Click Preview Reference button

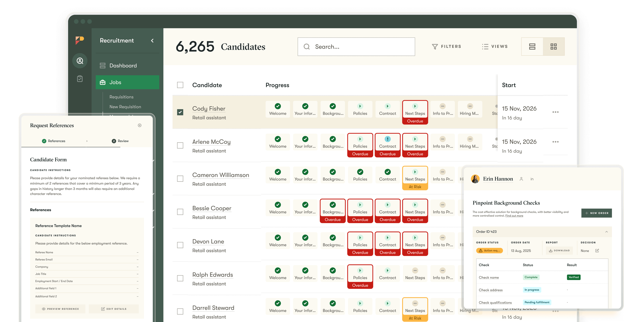[x=60, y=309]
